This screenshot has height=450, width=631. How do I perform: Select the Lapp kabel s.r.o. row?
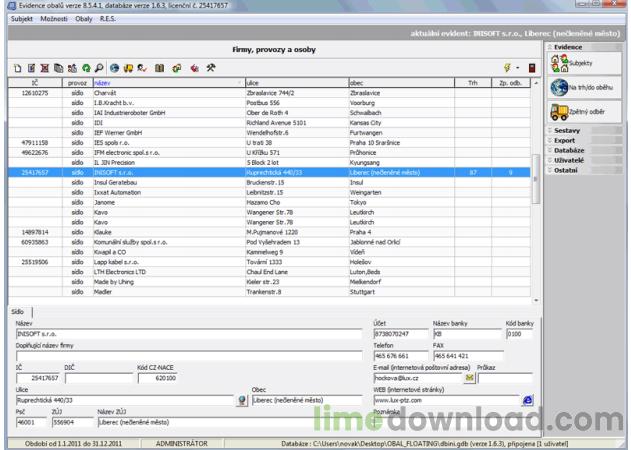coord(269,262)
